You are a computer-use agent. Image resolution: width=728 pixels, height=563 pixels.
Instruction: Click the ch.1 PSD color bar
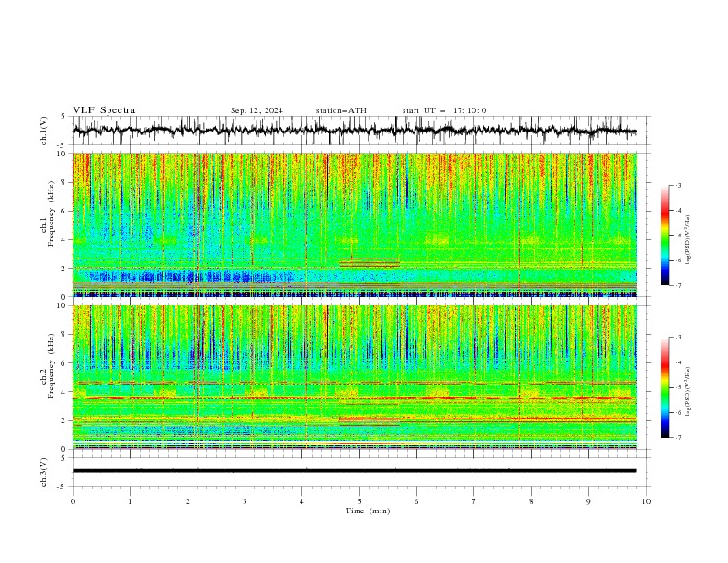click(x=665, y=236)
